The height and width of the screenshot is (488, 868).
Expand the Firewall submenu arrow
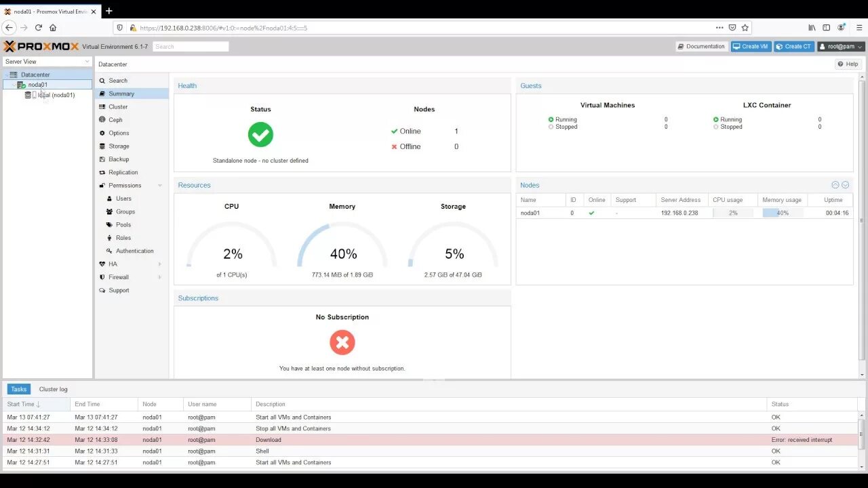(x=160, y=277)
